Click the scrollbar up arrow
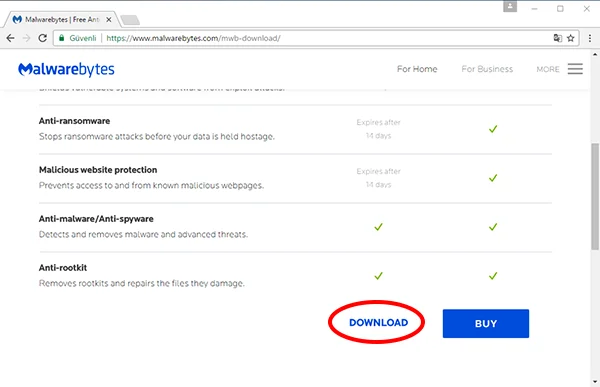600x387 pixels. (595, 55)
